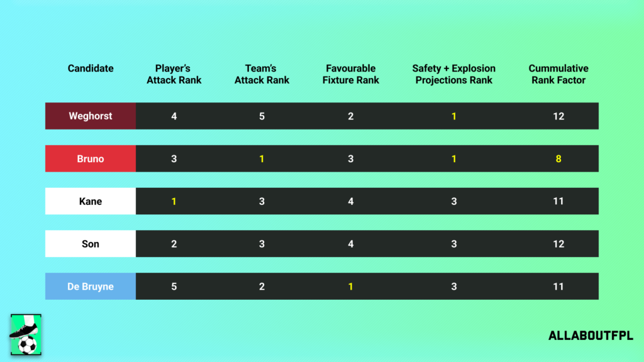Select the Candidate column header
644x362 pixels.
pos(91,69)
